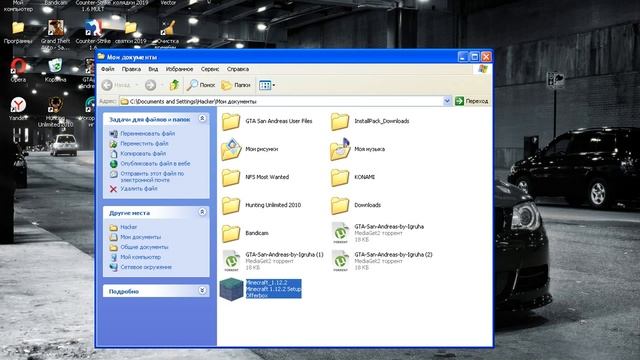This screenshot has width=640, height=360.
Task: Select Minecraft_1.12.2 setup file icon
Action: (x=231, y=289)
